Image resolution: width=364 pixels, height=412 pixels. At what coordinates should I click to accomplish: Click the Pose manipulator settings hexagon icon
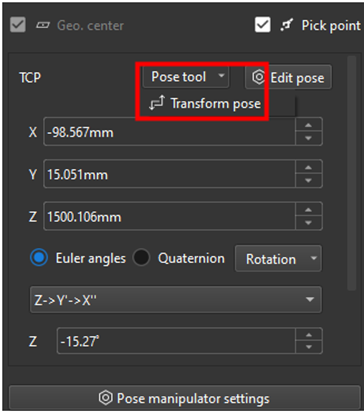click(x=106, y=398)
